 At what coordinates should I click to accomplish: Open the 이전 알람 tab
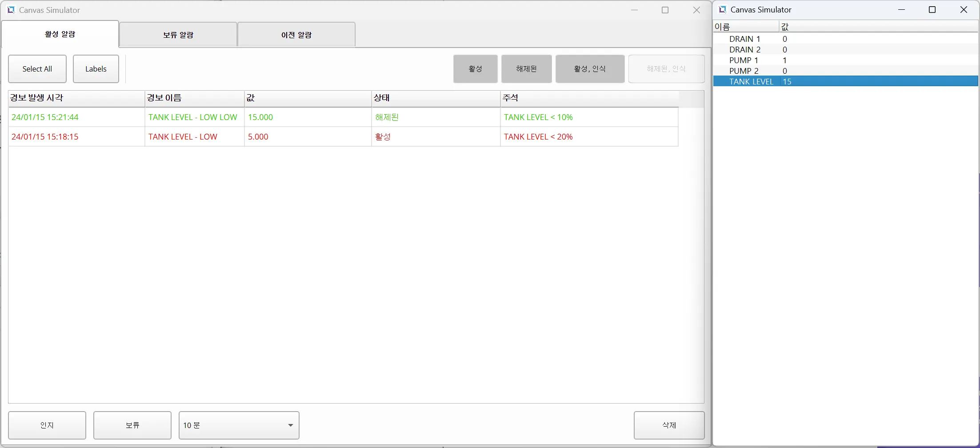[x=296, y=35]
